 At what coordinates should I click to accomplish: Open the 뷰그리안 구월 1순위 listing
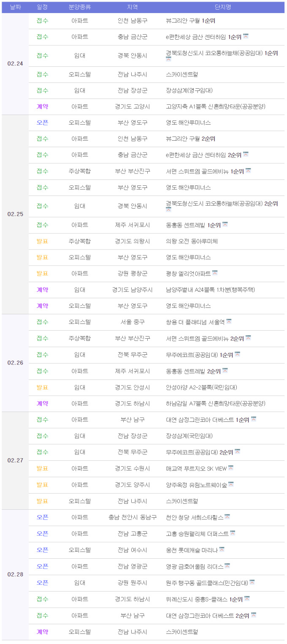click(191, 21)
